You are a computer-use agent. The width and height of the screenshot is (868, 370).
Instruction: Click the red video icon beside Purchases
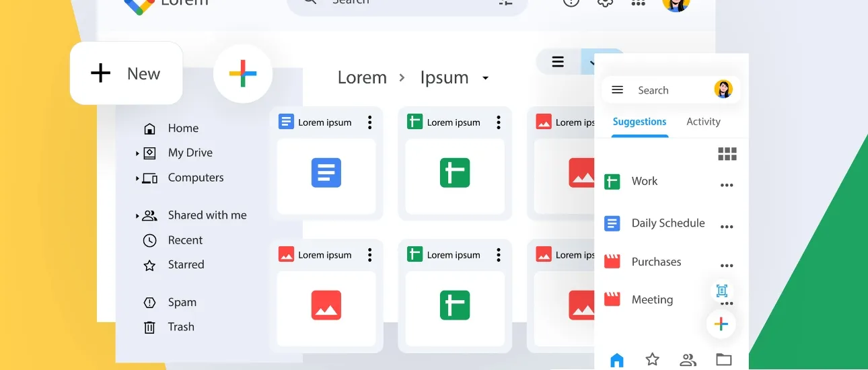click(612, 262)
